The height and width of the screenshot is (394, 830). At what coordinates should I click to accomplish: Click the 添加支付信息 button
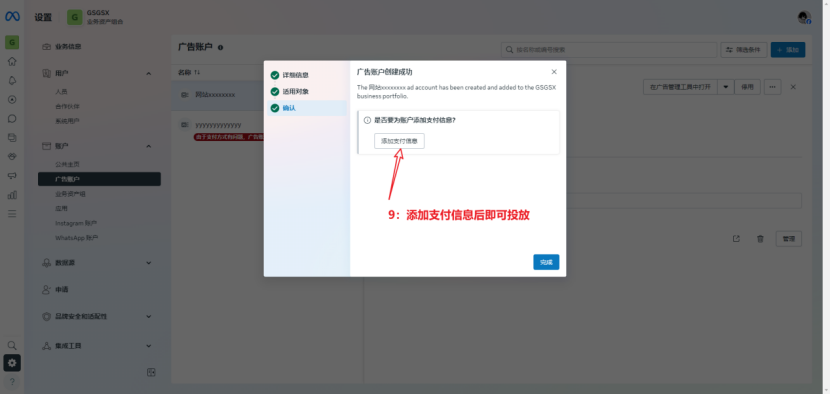click(399, 141)
